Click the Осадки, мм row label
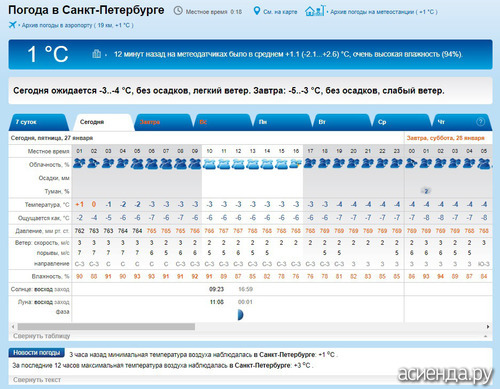The image size is (500, 389). coord(54,178)
